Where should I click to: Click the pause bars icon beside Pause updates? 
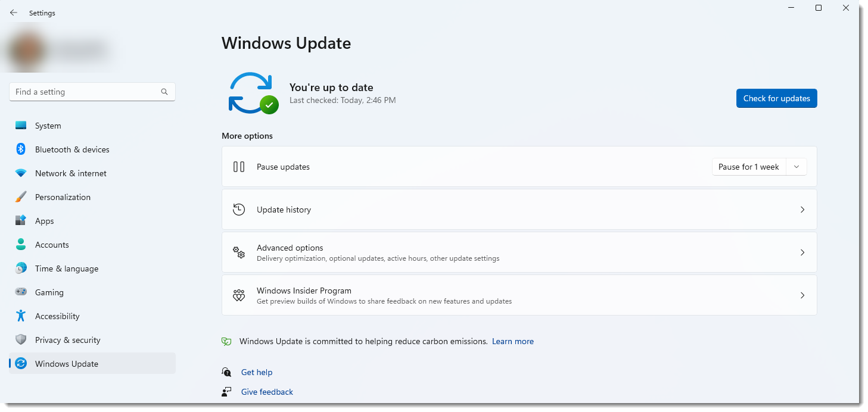tap(239, 167)
